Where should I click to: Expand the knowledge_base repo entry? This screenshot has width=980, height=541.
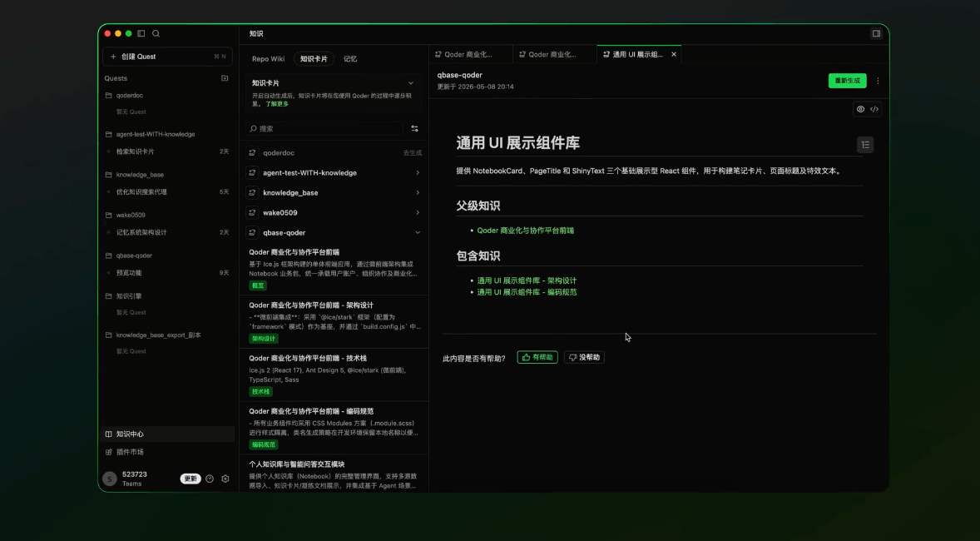coord(333,192)
